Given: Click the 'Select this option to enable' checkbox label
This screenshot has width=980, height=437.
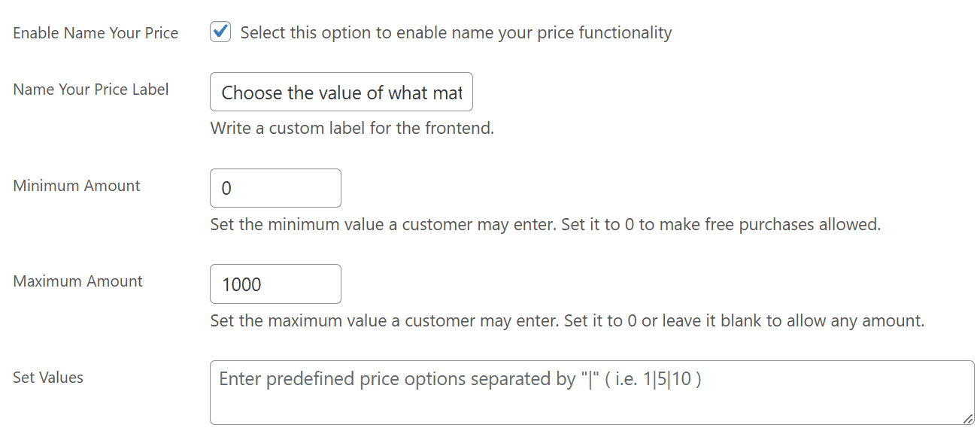Looking at the screenshot, I should (x=456, y=32).
